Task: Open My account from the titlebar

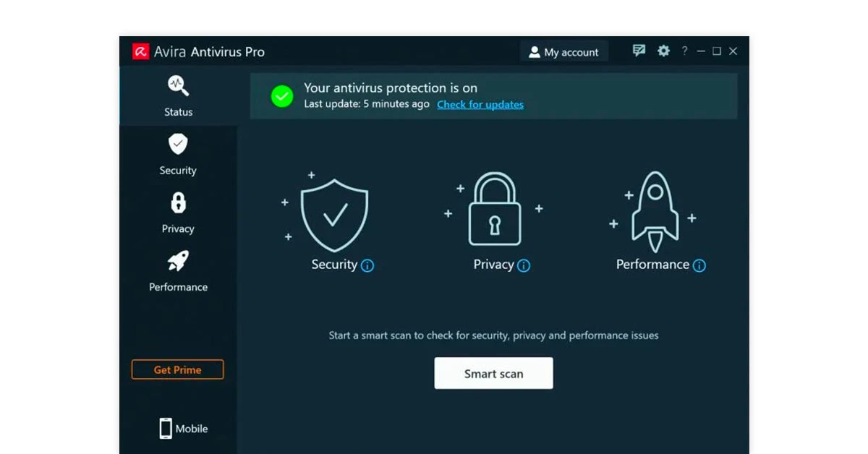Action: tap(564, 51)
